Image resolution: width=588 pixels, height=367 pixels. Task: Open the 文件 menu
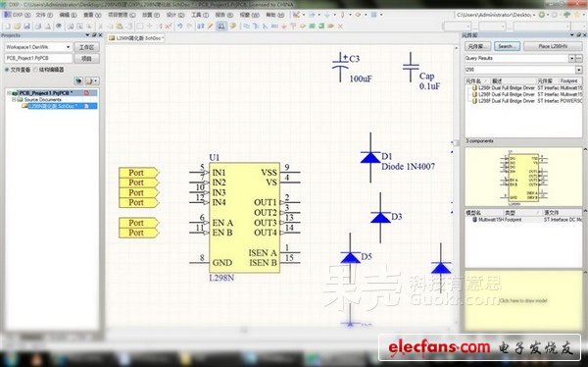(44, 15)
